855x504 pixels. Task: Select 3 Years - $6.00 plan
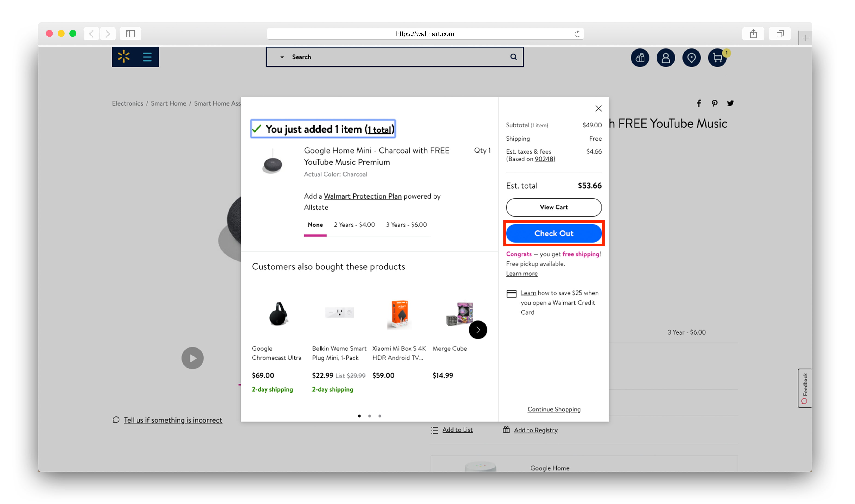tap(406, 225)
